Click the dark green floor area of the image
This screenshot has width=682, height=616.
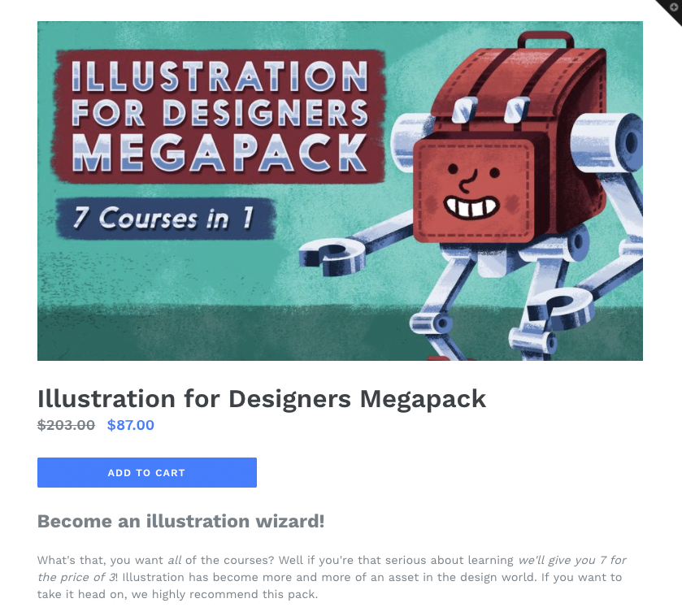218,332
